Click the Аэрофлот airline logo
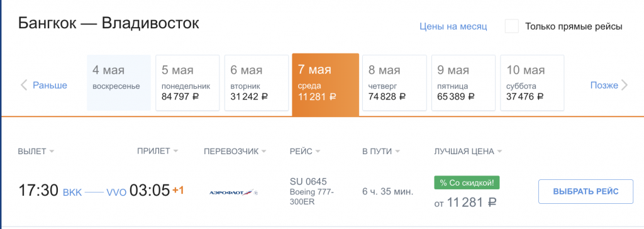644x229 pixels. click(x=234, y=192)
